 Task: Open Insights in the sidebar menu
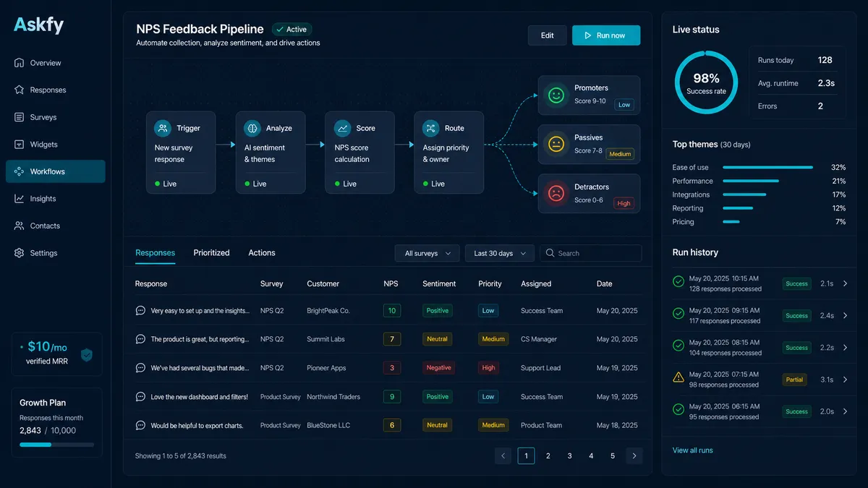click(x=56, y=198)
